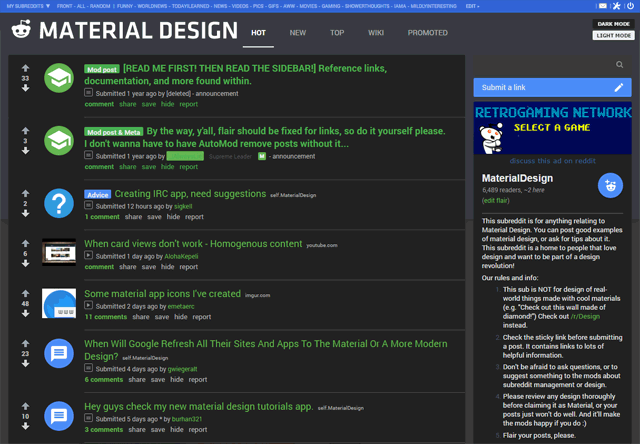Viewport: 640px width, 444px height.
Task: Expand the READ ME FIRST self-text expando
Action: pyautogui.click(x=88, y=93)
